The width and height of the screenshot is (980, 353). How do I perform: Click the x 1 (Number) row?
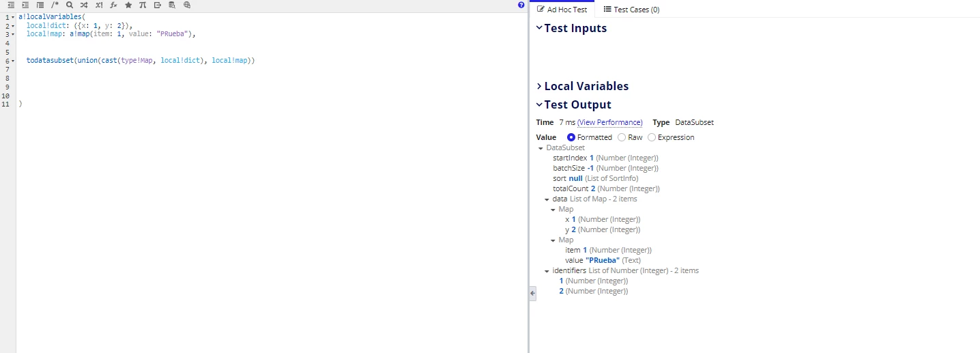(x=603, y=219)
